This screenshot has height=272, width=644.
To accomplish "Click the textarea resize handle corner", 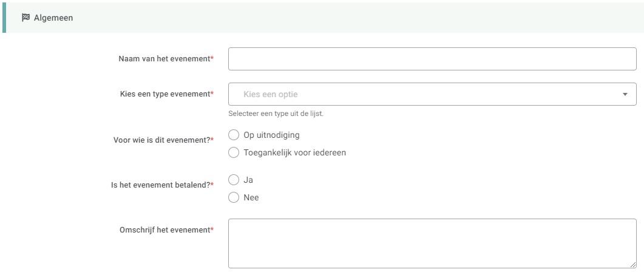I will pos(633,265).
